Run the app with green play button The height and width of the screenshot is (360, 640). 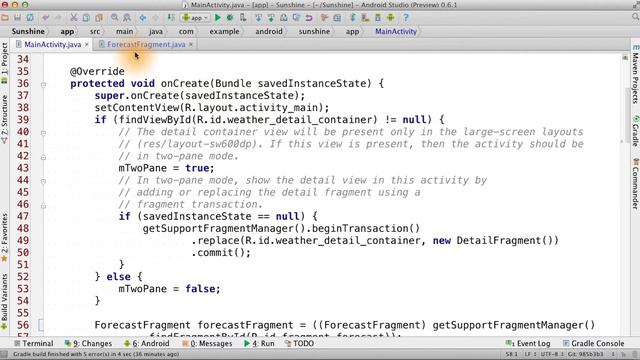[x=218, y=18]
